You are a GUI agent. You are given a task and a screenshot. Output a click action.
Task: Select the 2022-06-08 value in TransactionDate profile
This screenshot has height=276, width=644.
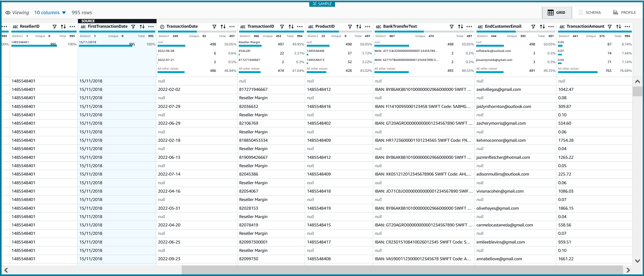click(x=166, y=51)
